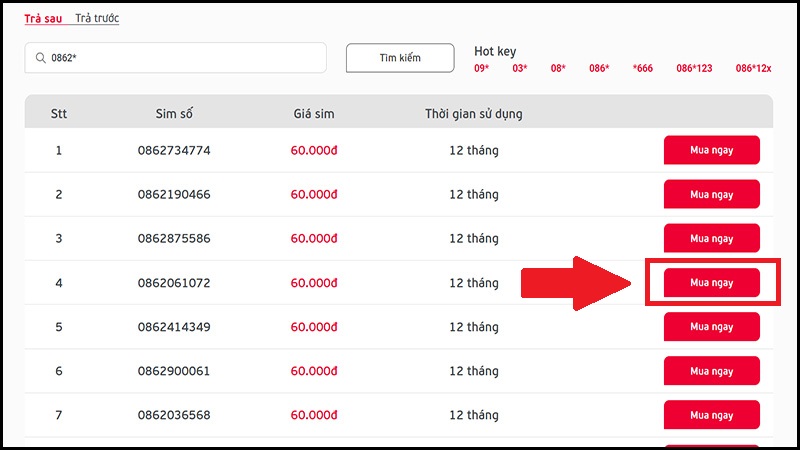Select the 09* hot key

(x=482, y=68)
